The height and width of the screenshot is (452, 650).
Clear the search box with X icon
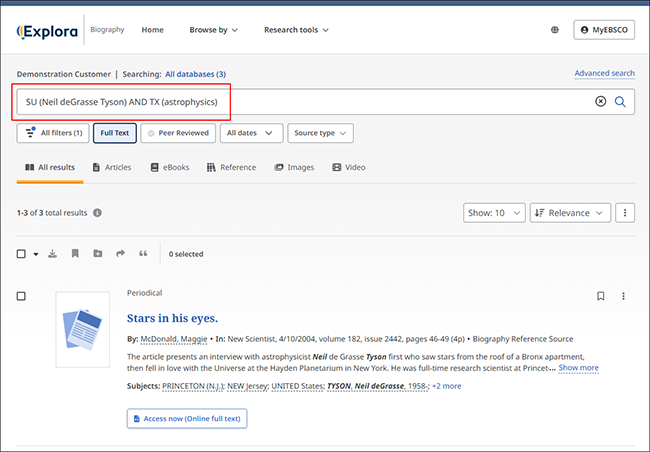click(x=601, y=101)
